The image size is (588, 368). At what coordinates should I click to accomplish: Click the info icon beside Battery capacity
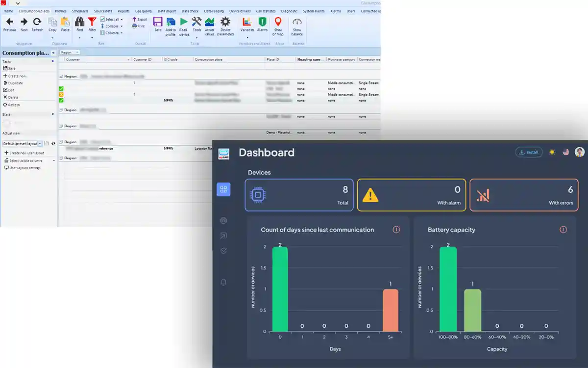click(x=563, y=230)
